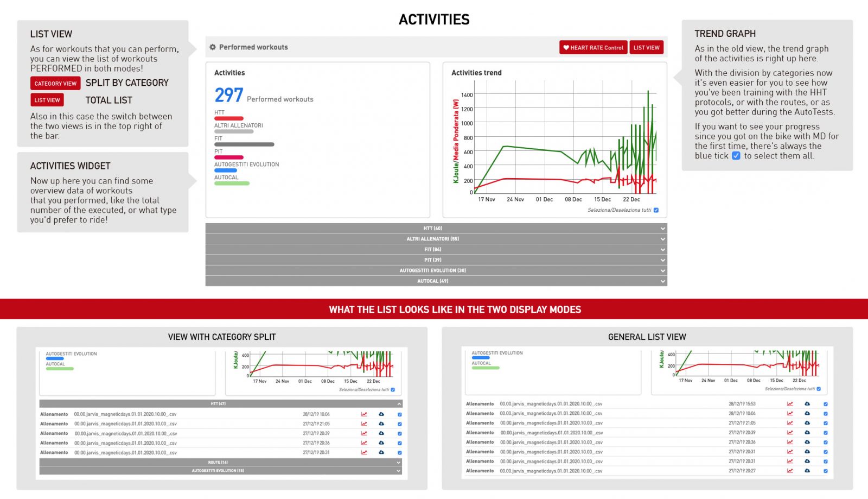Click the LIST VIEW button in the top bar
Image resolution: width=868 pixels, height=499 pixels.
pos(647,47)
